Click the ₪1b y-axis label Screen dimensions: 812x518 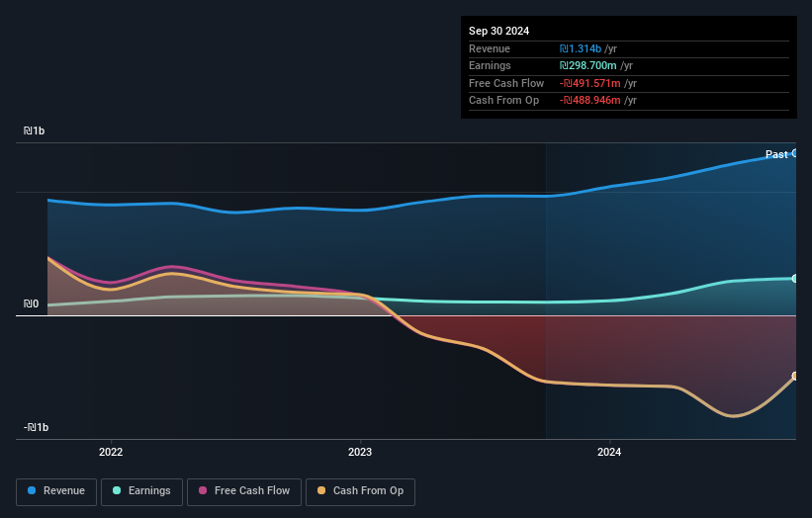[35, 130]
